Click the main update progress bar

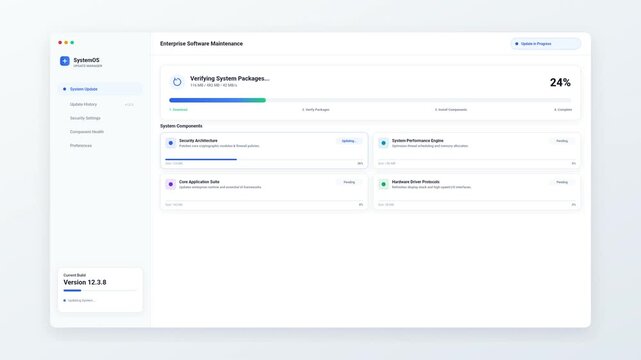point(370,100)
